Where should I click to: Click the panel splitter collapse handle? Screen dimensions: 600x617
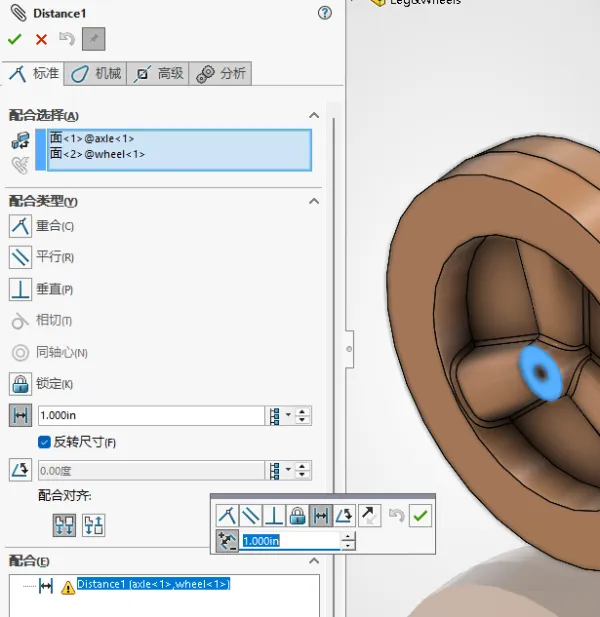tap(349, 349)
